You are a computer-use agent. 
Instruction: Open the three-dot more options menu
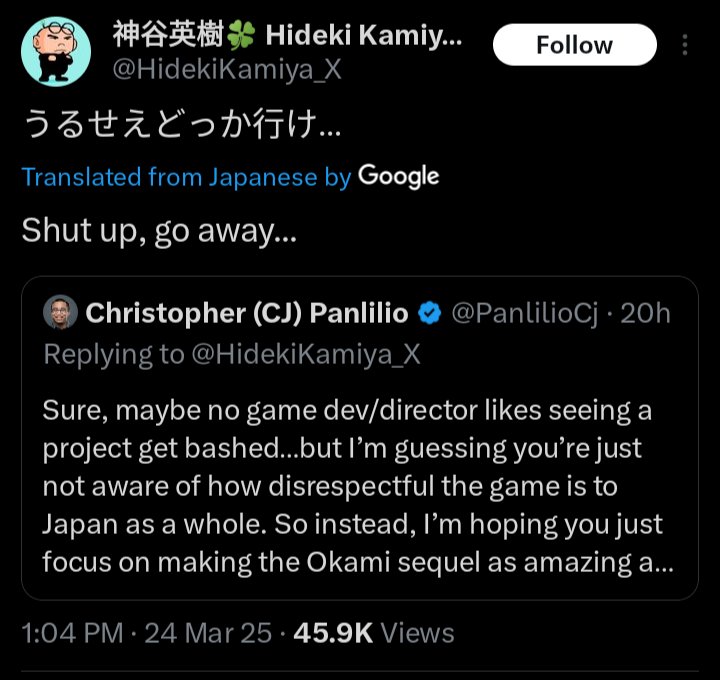685,45
